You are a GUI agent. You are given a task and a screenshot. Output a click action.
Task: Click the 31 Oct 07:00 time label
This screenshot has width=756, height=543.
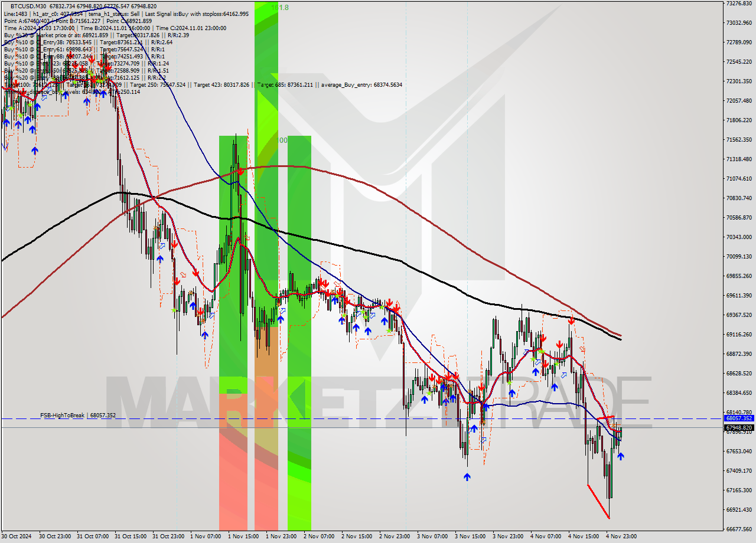(93, 537)
